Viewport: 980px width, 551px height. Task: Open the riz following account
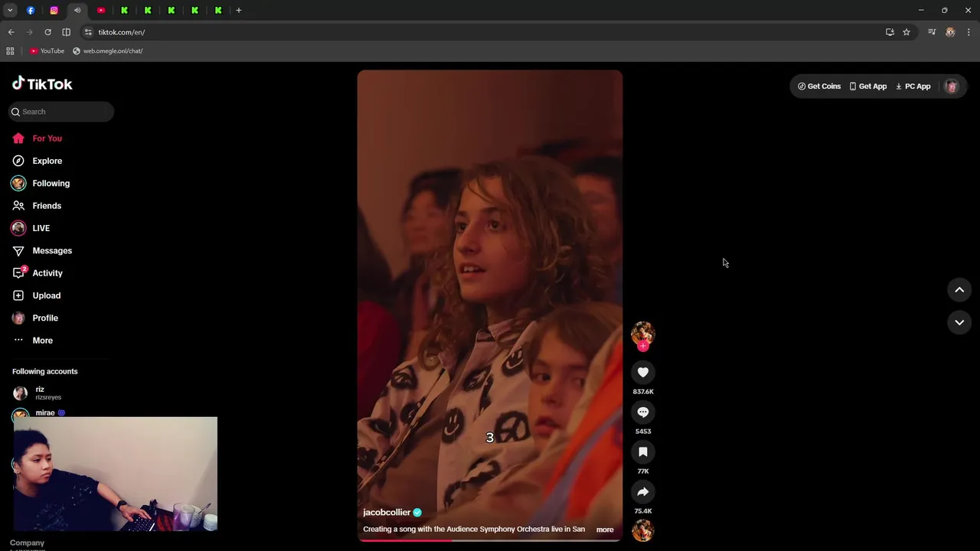pyautogui.click(x=38, y=393)
